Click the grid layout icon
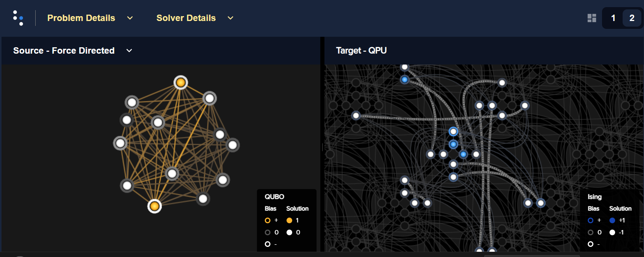Screen dimensions: 644x257 tap(591, 18)
